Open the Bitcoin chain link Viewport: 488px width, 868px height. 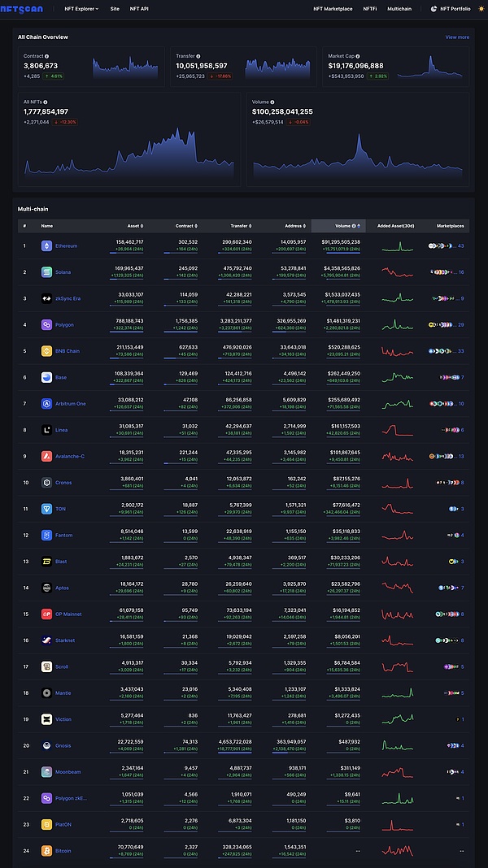coord(63,851)
